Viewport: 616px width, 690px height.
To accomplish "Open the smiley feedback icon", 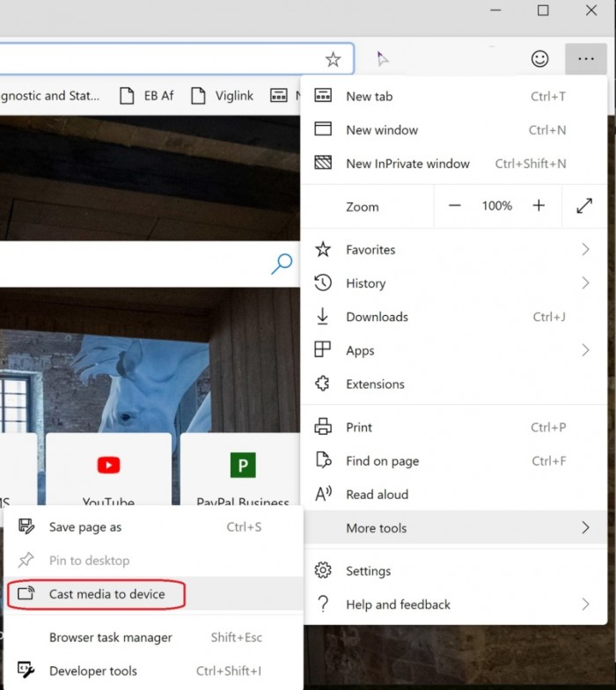I will coord(539,59).
